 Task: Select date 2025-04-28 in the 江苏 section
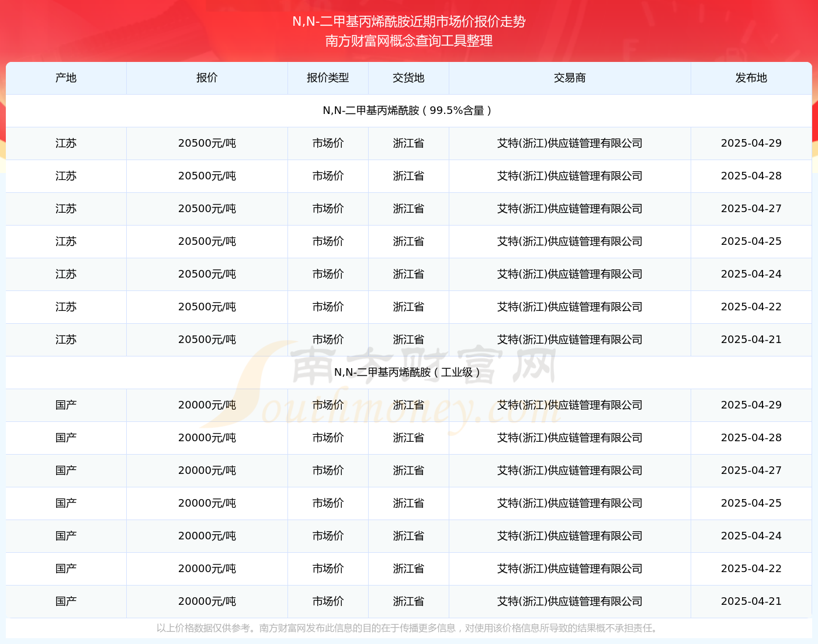pos(751,176)
